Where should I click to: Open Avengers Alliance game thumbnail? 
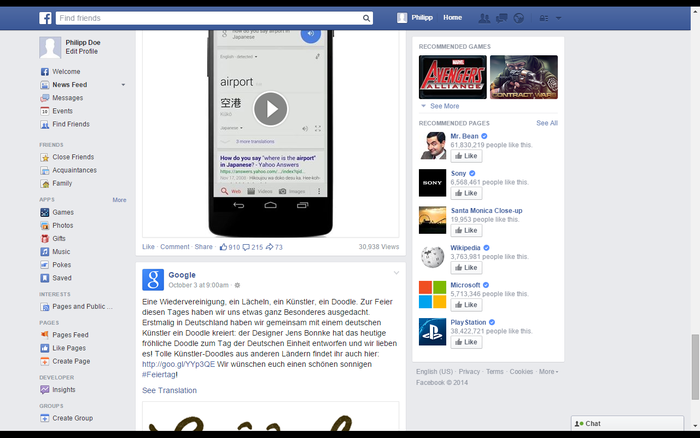pyautogui.click(x=453, y=77)
